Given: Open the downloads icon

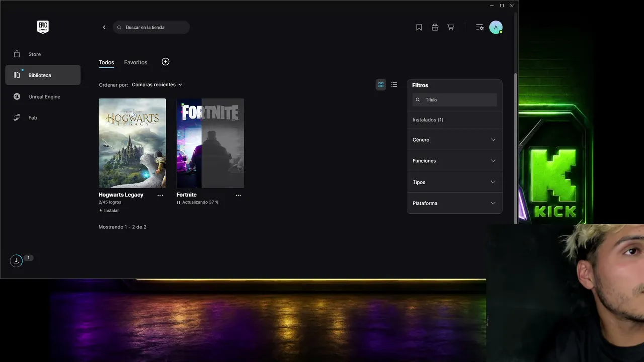Looking at the screenshot, I should [x=16, y=261].
